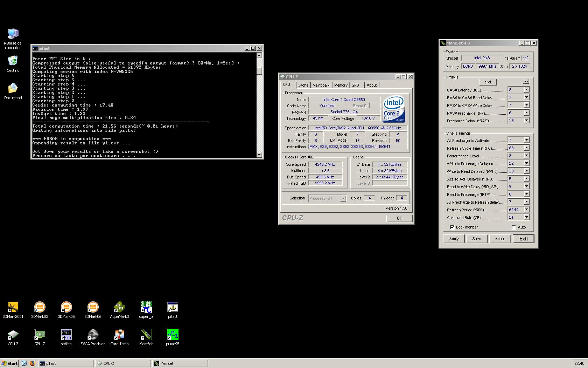Image resolution: width=588 pixels, height=368 pixels.
Task: Enable the Auto checkbox in MemSet
Action: [x=514, y=227]
